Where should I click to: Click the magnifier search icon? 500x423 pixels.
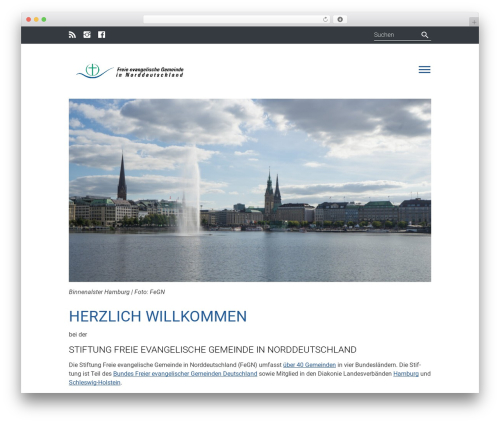[425, 35]
